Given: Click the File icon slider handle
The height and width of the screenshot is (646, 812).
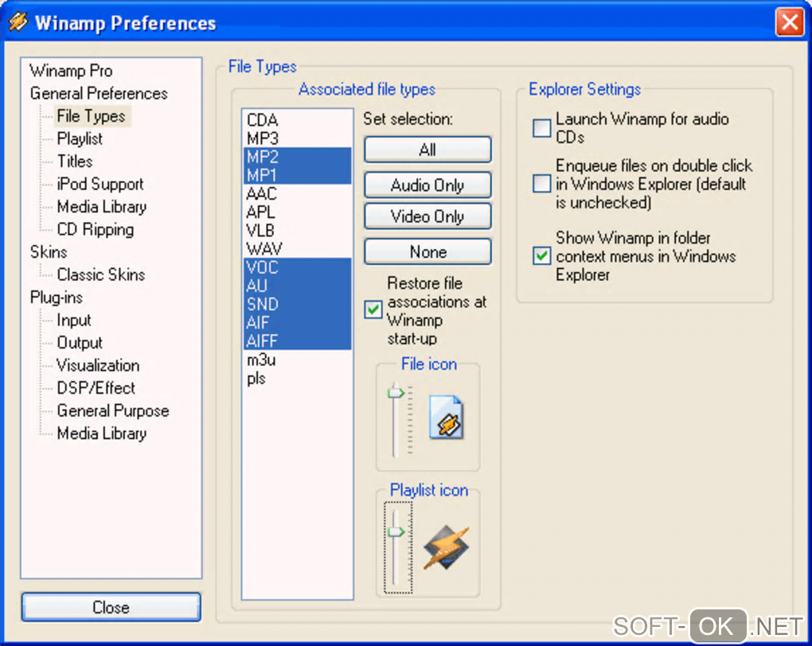Looking at the screenshot, I should pyautogui.click(x=396, y=393).
